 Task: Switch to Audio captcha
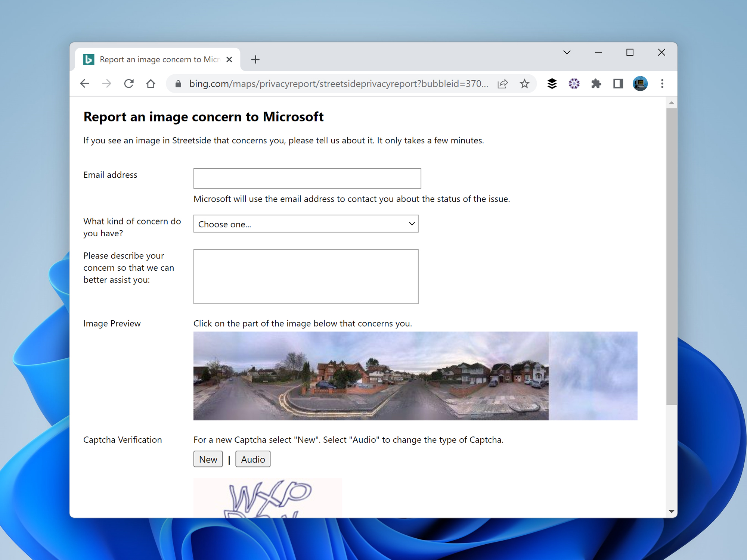pyautogui.click(x=253, y=459)
